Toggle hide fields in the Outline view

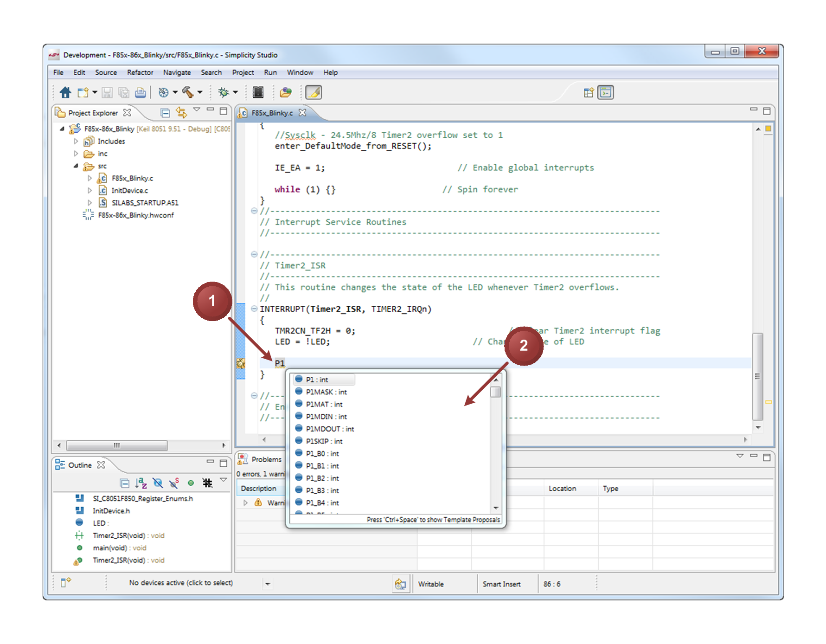pyautogui.click(x=158, y=483)
